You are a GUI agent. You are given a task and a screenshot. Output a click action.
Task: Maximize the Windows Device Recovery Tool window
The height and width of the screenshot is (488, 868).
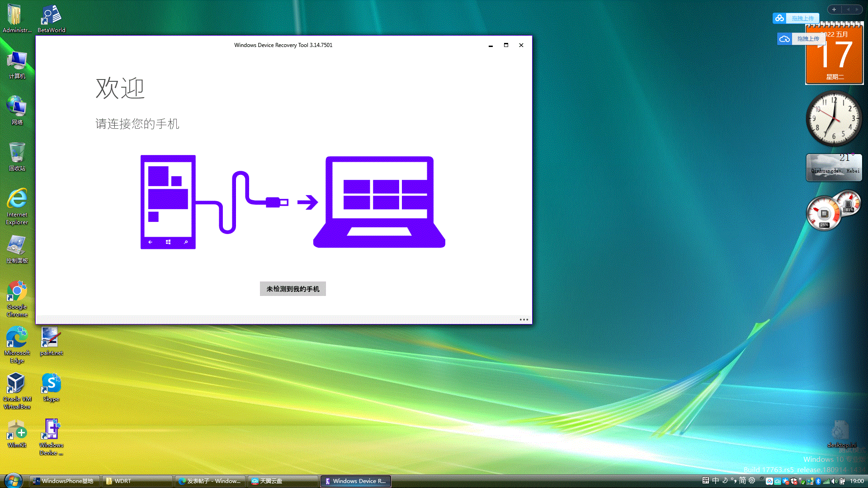506,45
